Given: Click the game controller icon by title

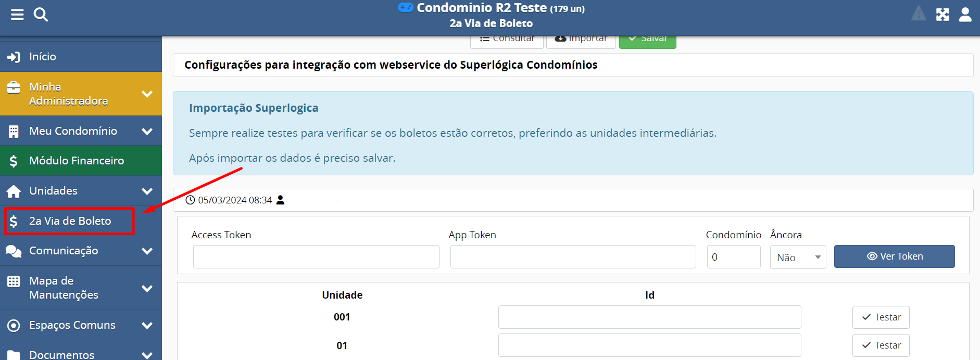Looking at the screenshot, I should 405,8.
